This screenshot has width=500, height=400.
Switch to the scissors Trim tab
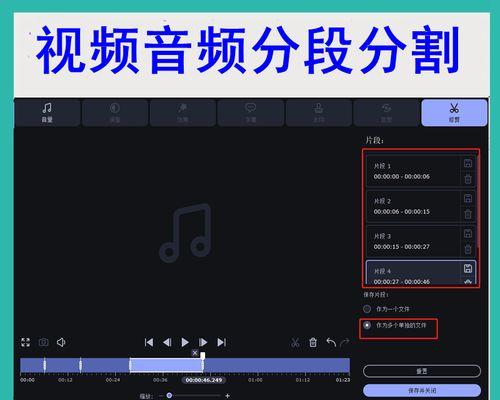click(454, 113)
